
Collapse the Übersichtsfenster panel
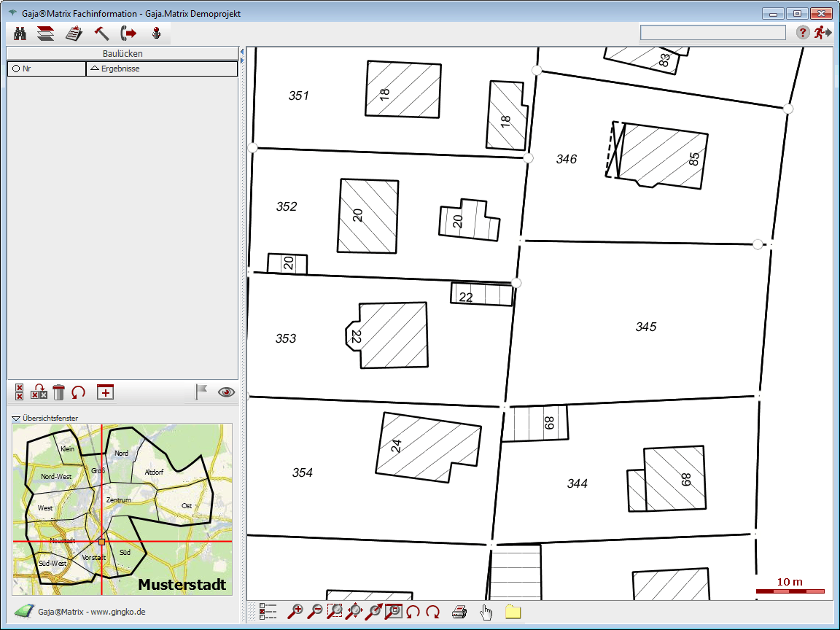[x=16, y=419]
